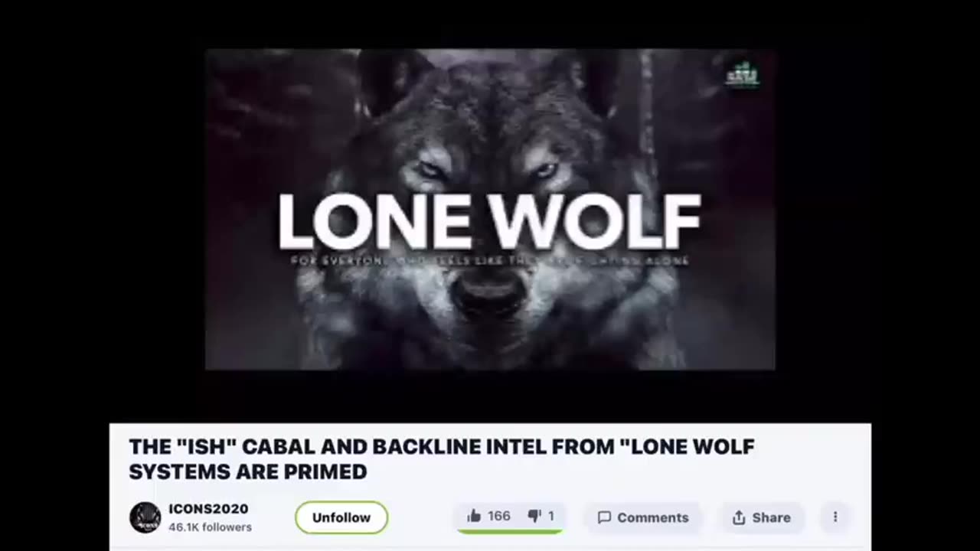
Task: Click the video title about the ISH Cabal
Action: (x=442, y=459)
